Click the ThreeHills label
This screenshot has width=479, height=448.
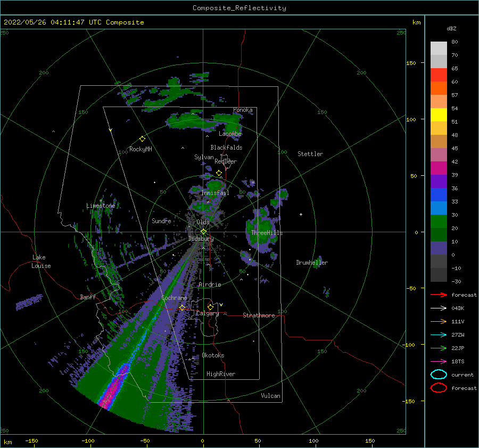[267, 233]
